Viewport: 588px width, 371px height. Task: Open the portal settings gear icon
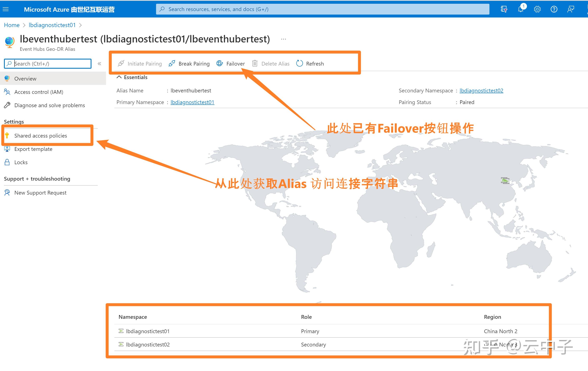[537, 9]
